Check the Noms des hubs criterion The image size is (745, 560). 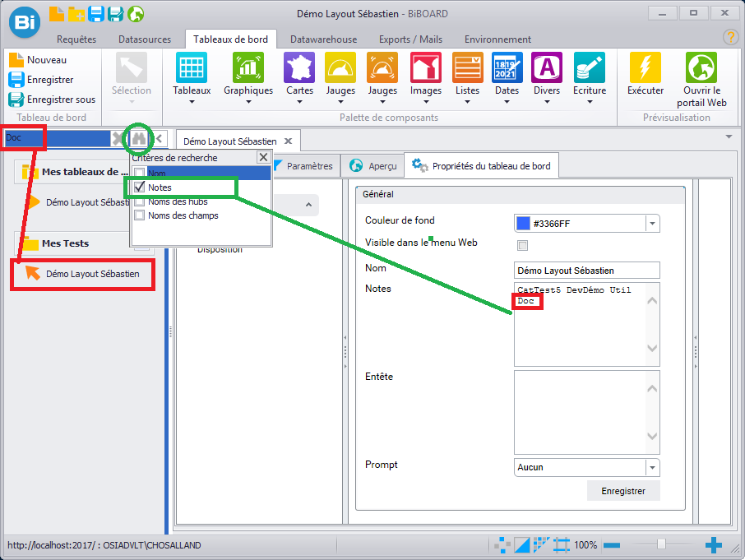[139, 201]
